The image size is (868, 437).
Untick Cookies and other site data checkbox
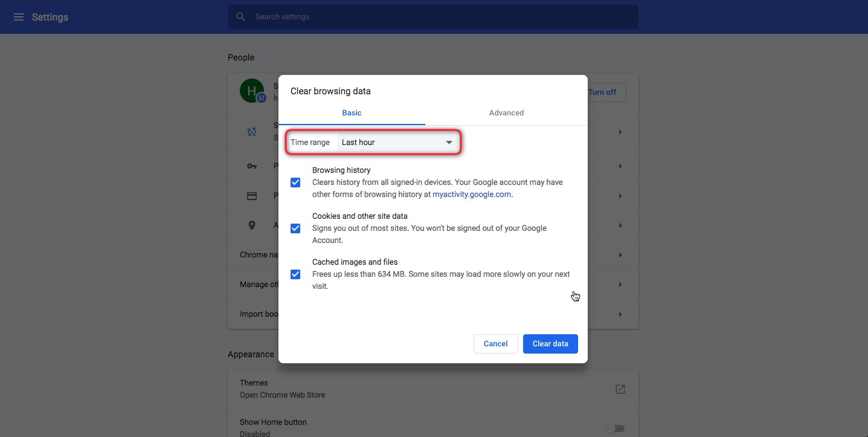point(295,228)
